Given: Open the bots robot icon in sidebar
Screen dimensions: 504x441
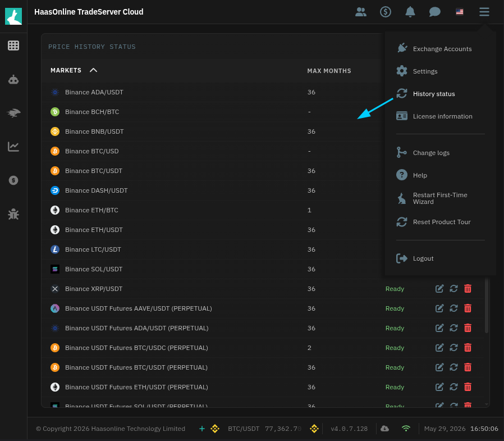Looking at the screenshot, I should click(x=13, y=79).
